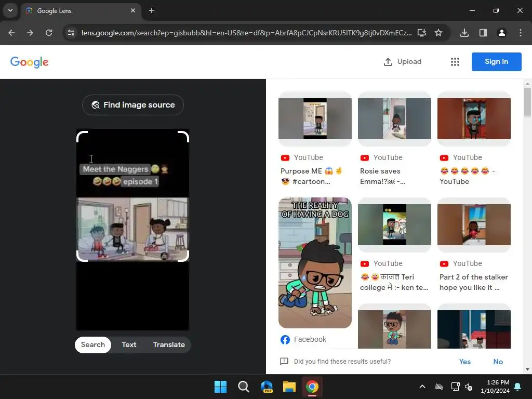Close the Google Lens tab
Image resolution: width=532 pixels, height=399 pixels.
(133, 10)
